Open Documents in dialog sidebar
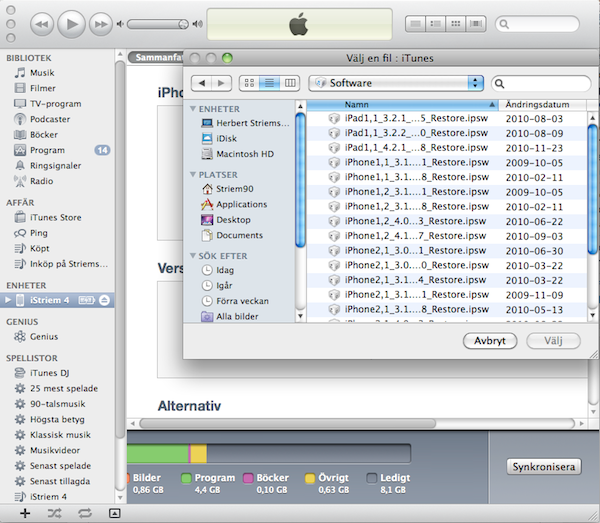Image resolution: width=600 pixels, height=523 pixels. 239,235
